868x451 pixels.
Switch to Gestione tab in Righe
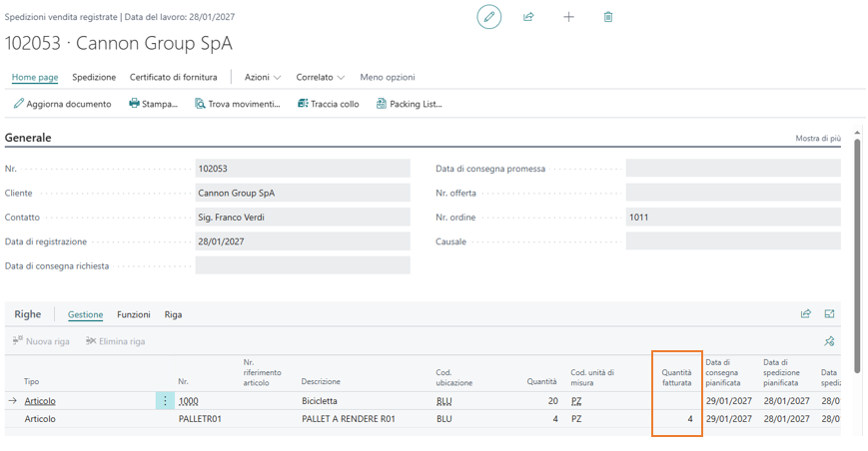[85, 314]
